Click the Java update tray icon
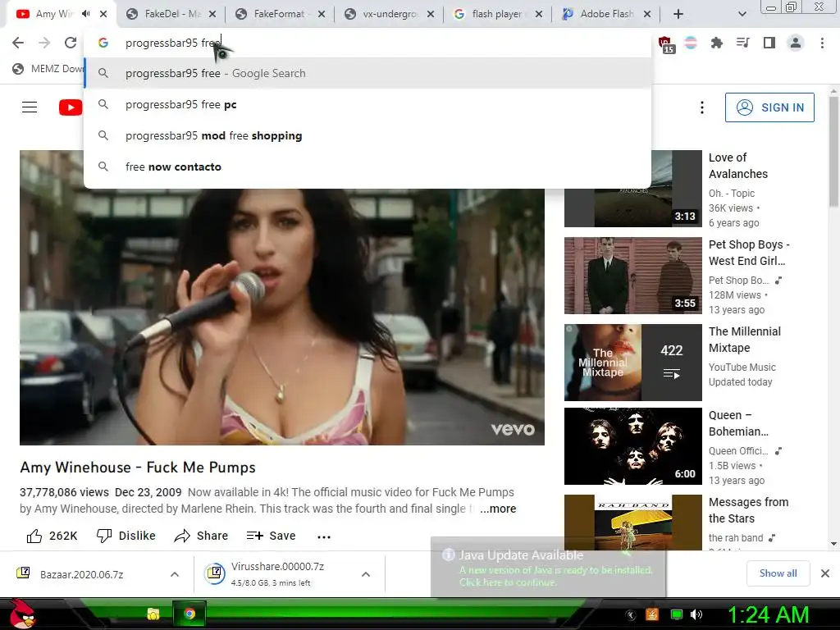The height and width of the screenshot is (630, 840). click(x=652, y=614)
